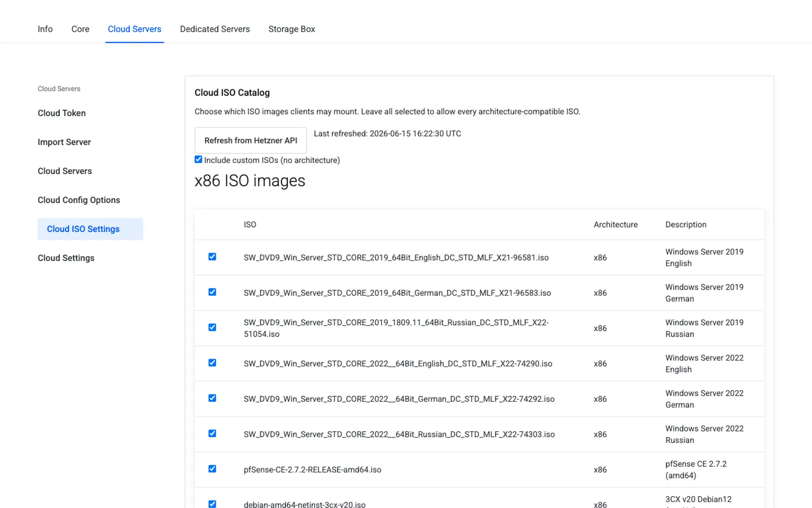This screenshot has height=508, width=812.
Task: Click the Windows Server 2022 German description
Action: 704,399
